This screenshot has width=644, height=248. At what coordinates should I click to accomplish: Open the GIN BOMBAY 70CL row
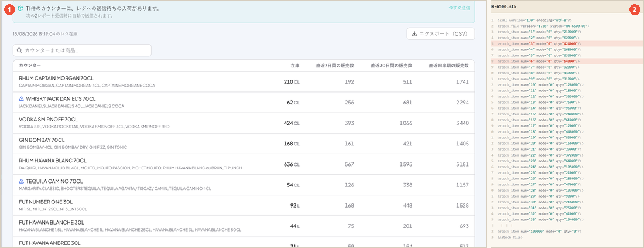click(x=244, y=144)
